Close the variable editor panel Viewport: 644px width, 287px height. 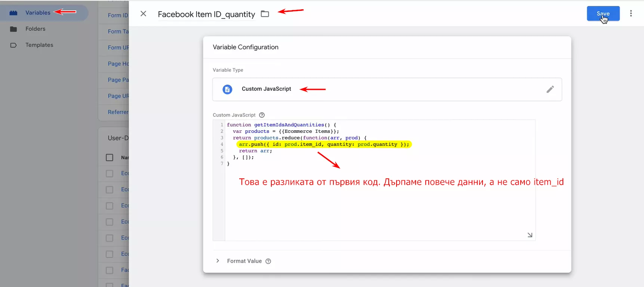click(143, 14)
